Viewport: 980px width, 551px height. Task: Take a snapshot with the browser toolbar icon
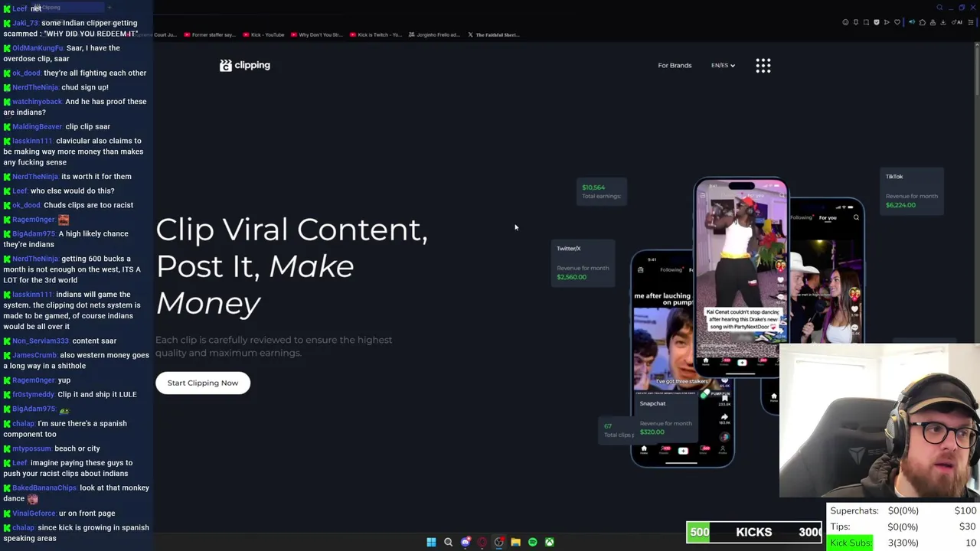click(866, 22)
